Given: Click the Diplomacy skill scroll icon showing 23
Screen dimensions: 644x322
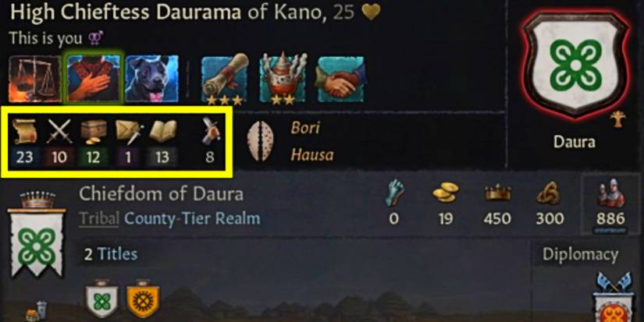Looking at the screenshot, I should point(24,131).
